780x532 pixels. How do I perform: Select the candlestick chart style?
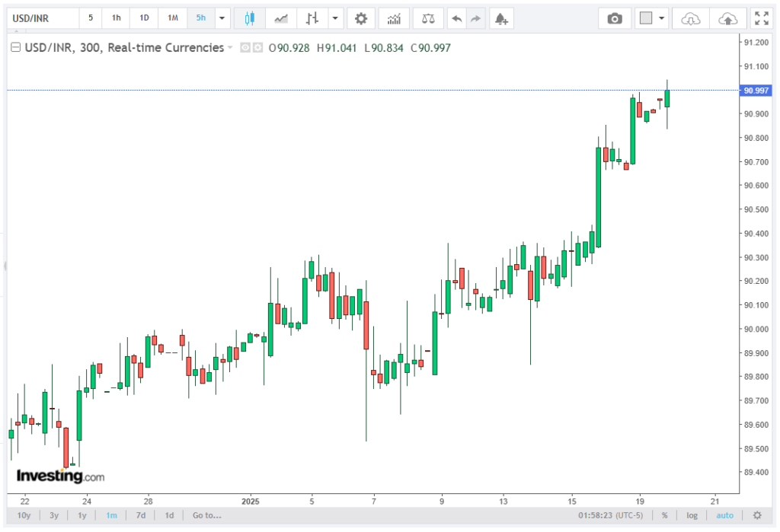point(249,18)
